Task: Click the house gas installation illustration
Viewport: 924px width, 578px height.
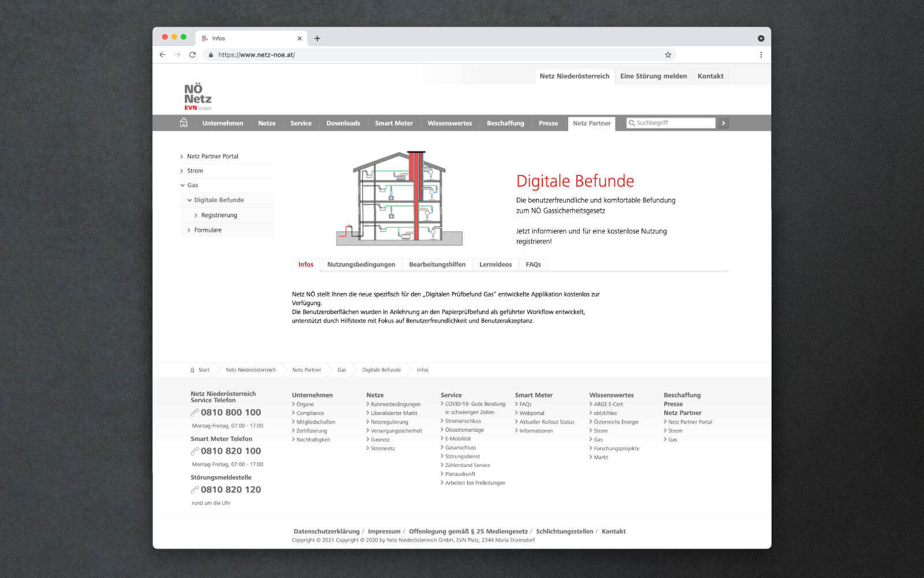Action: [400, 198]
